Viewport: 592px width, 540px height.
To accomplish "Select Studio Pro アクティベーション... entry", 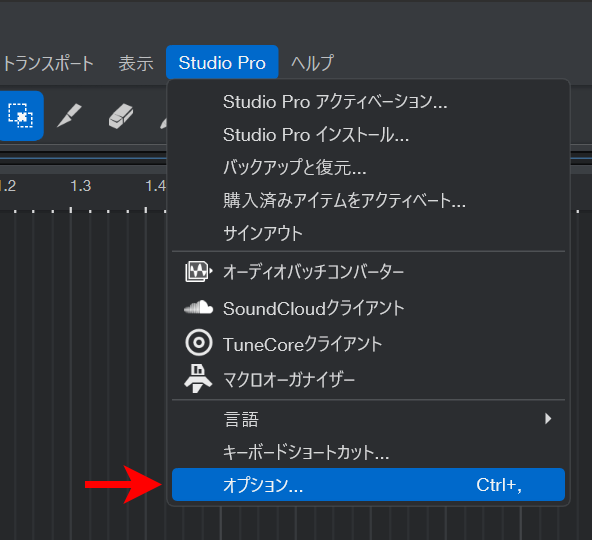I will (368, 102).
